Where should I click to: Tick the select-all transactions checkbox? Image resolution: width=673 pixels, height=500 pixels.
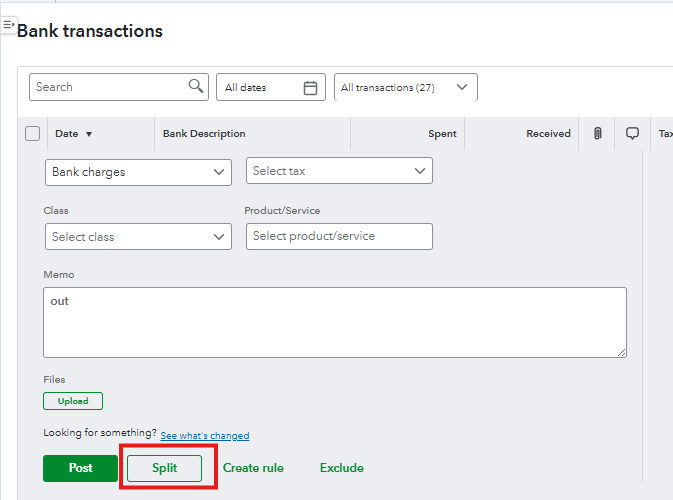[33, 133]
